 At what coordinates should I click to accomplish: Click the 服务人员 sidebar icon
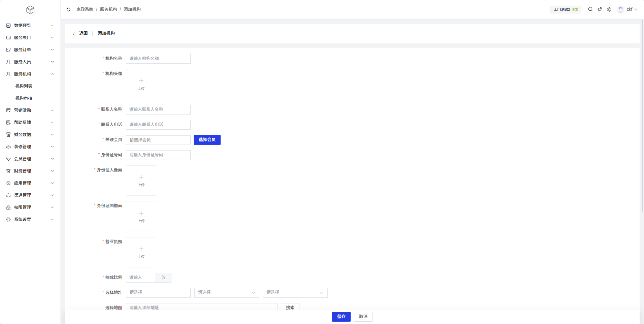[8, 62]
